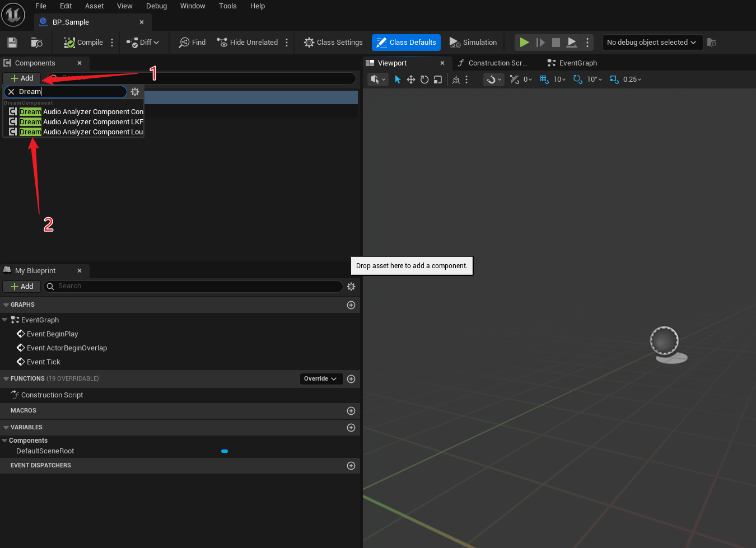Open the function Override dropdown
Screen dimensions: 756x548
pyautogui.click(x=321, y=379)
